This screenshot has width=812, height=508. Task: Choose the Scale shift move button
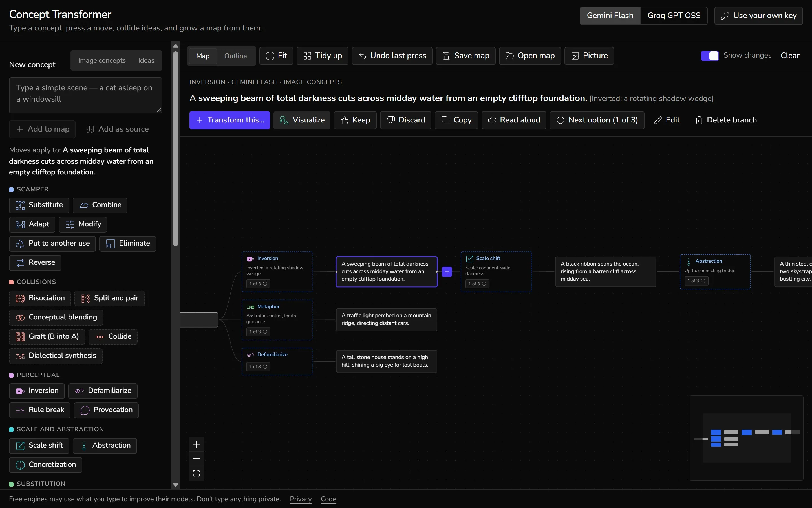click(39, 446)
